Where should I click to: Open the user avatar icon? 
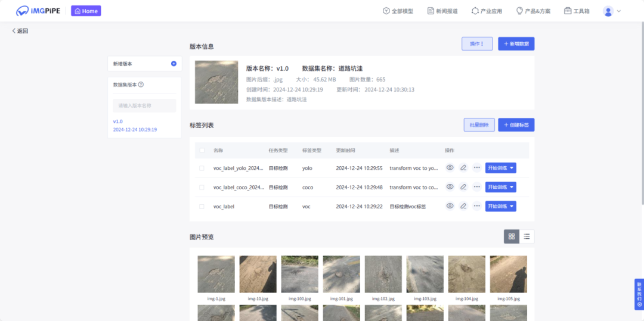point(608,11)
